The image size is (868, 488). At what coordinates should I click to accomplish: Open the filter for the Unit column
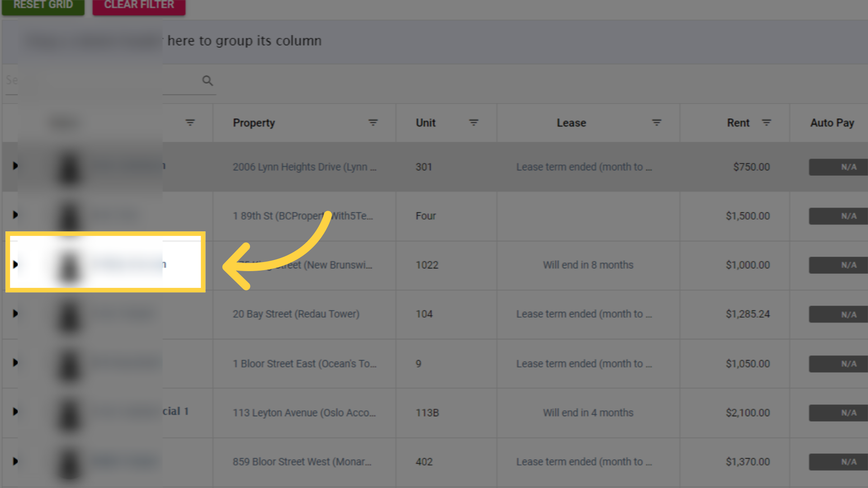point(473,122)
